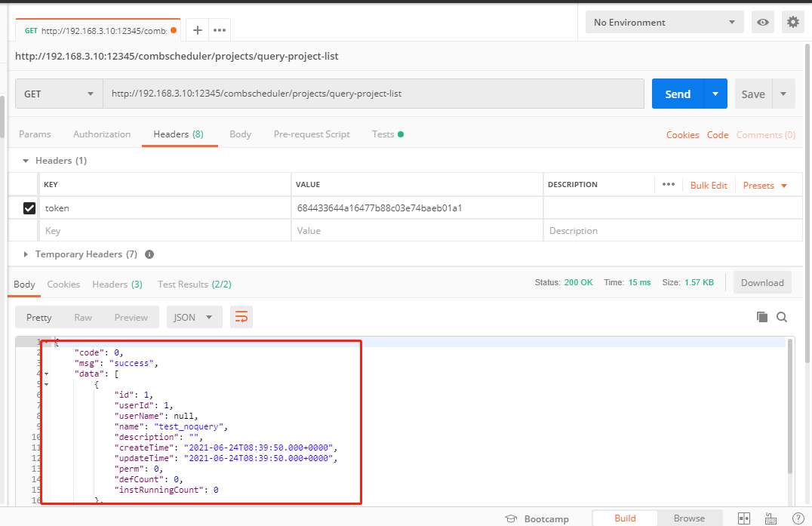Viewport: 812px width, 526px height.
Task: Open the Comments (0) link
Action: pyautogui.click(x=766, y=134)
